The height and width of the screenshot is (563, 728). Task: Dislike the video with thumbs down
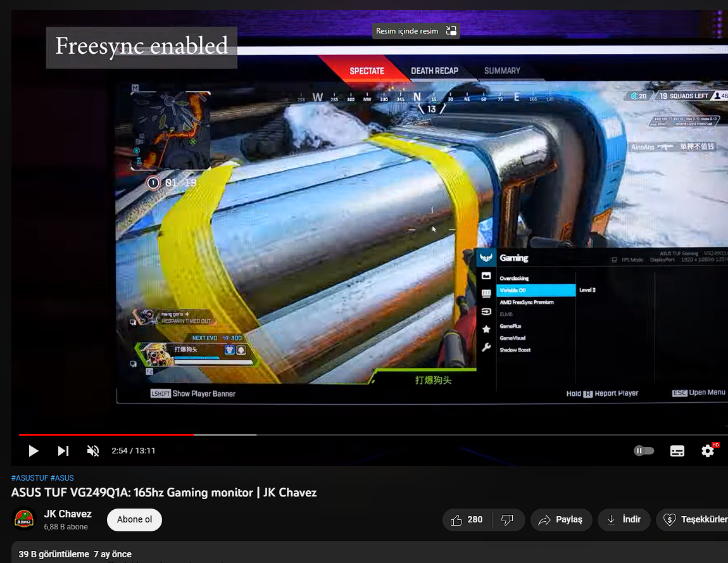(508, 519)
